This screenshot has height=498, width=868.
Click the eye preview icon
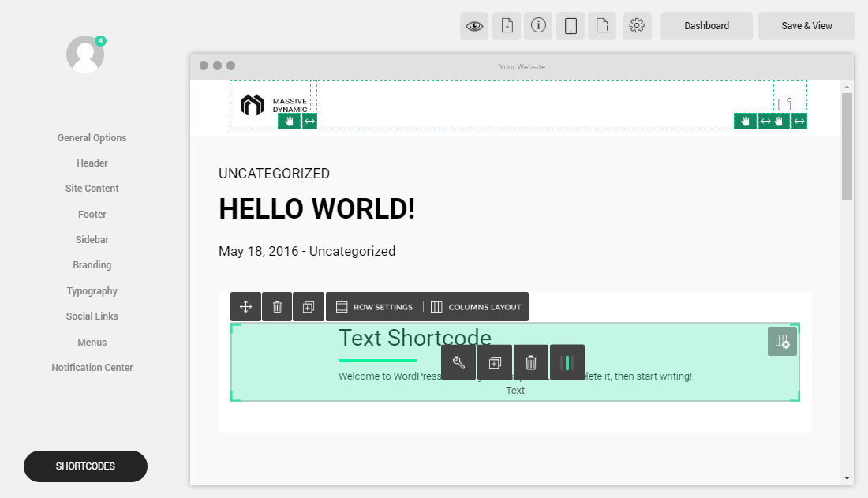coord(474,25)
